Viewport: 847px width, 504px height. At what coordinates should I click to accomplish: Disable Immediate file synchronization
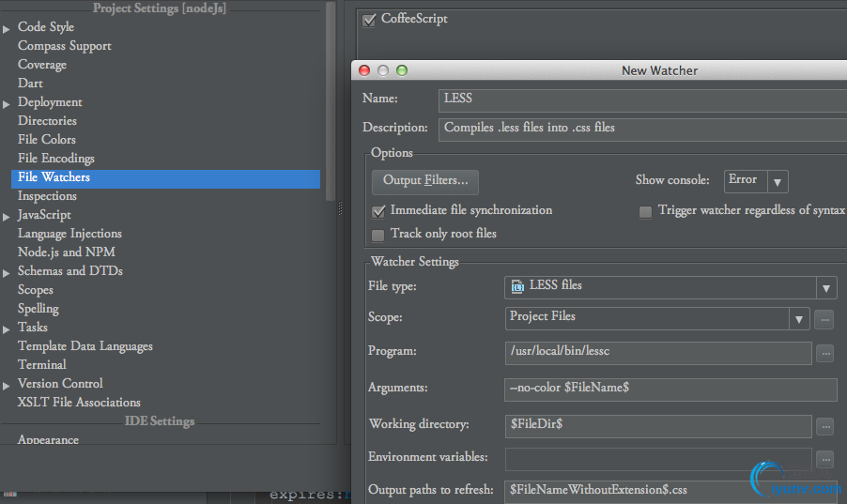tap(378, 211)
